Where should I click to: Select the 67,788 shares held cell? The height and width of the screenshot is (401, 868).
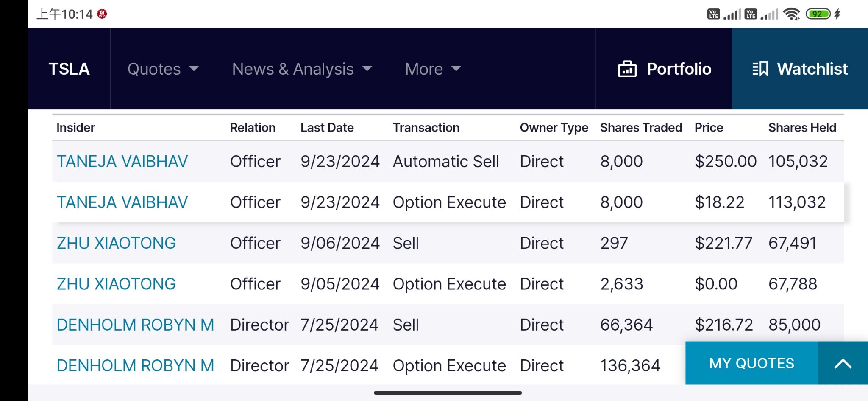click(793, 284)
